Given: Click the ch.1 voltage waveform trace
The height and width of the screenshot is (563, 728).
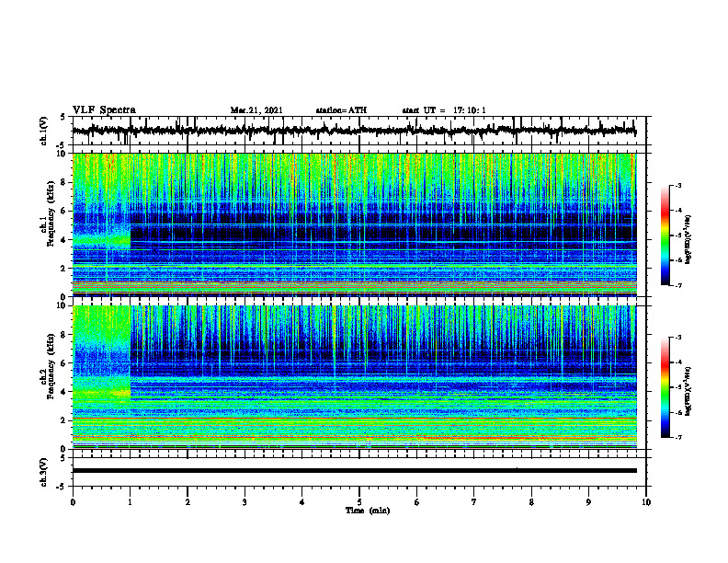Looking at the screenshot, I should coord(355,131).
